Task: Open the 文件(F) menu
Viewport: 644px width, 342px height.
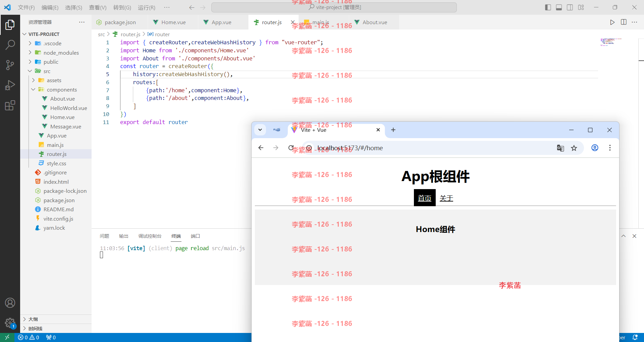Action: point(26,7)
